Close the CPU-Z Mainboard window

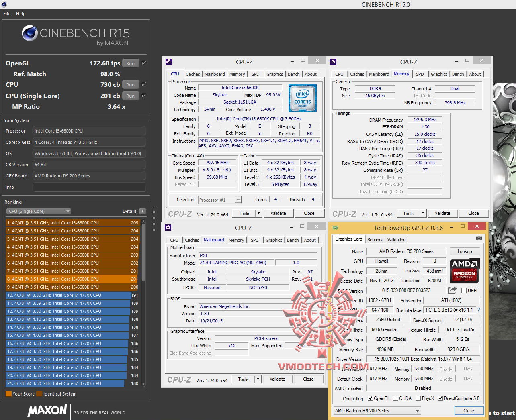pos(316,226)
